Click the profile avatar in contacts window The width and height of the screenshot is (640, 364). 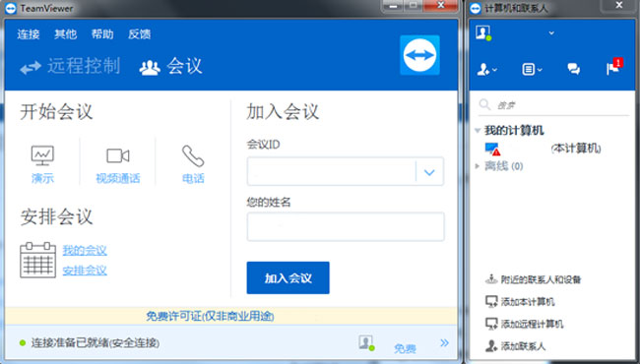(483, 32)
